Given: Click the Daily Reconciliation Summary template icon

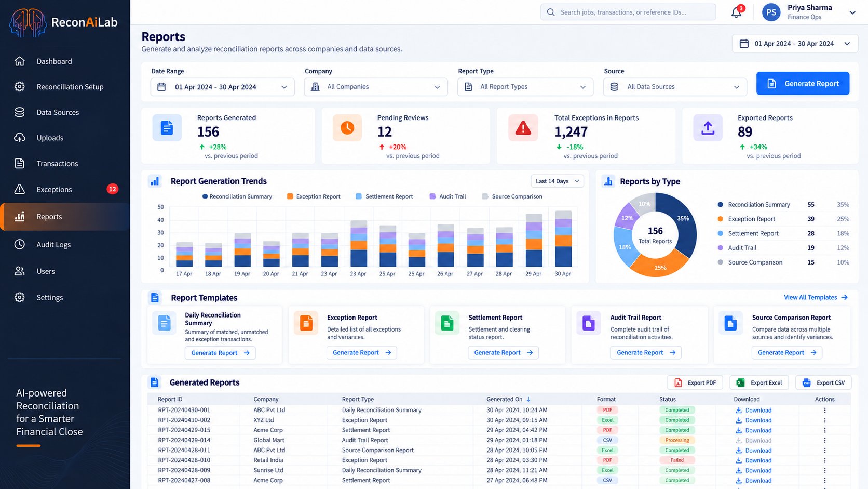Looking at the screenshot, I should coord(164,323).
